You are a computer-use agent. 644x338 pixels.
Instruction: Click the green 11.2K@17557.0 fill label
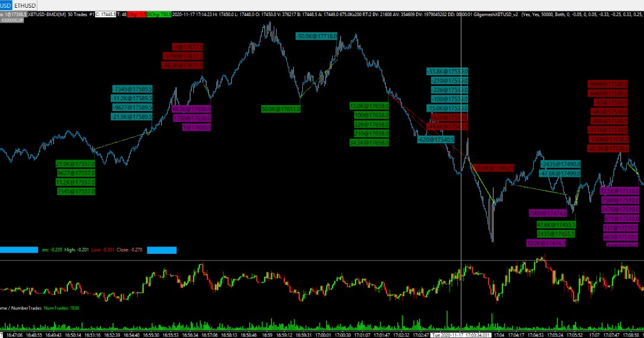[76, 182]
